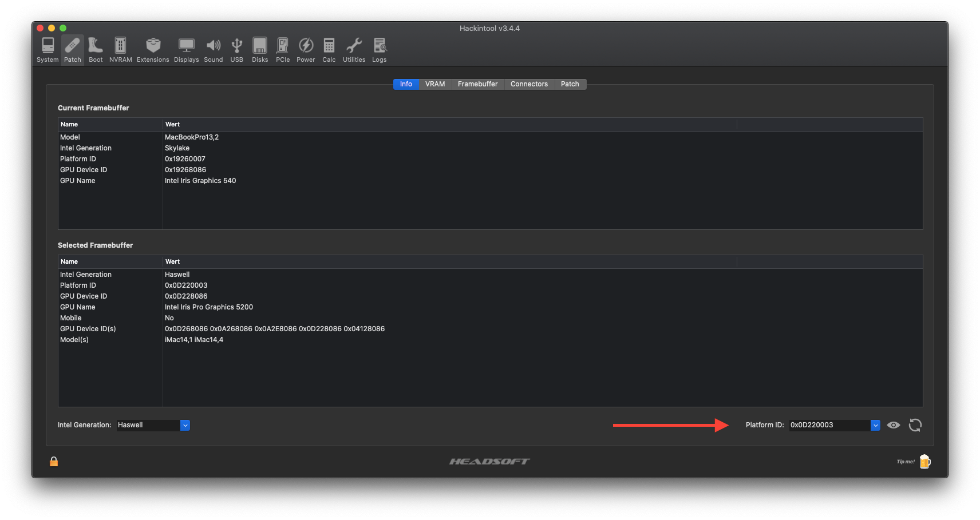The height and width of the screenshot is (520, 980).
Task: Open the Calc section
Action: (x=329, y=50)
